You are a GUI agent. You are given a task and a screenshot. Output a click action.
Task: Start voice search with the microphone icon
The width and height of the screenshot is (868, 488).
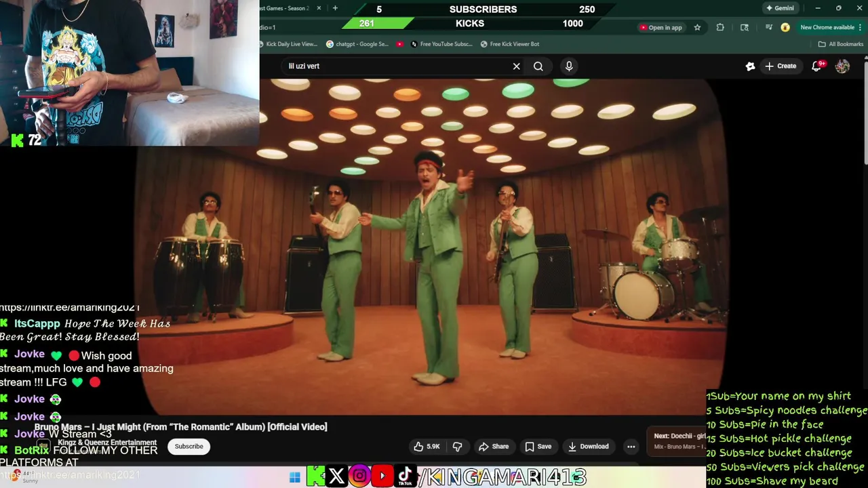click(569, 66)
